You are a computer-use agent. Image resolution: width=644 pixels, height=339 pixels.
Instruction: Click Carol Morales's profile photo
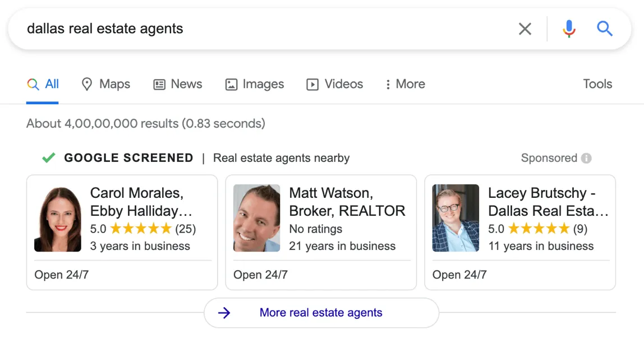[x=58, y=219]
